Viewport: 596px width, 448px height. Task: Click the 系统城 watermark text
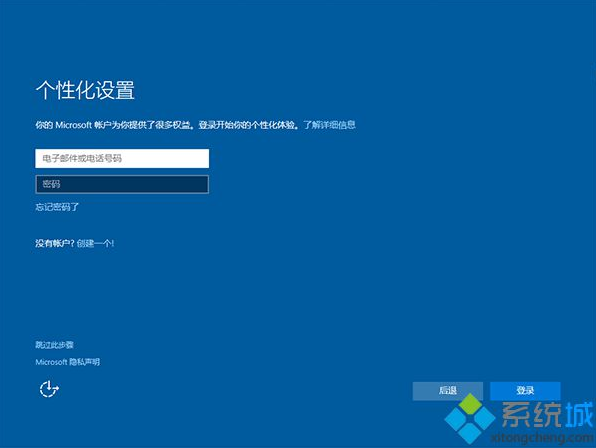point(547,415)
